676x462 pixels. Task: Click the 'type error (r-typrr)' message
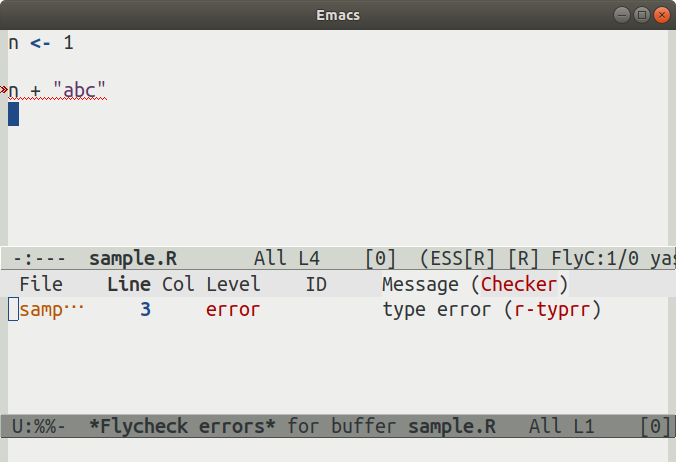[x=491, y=310]
